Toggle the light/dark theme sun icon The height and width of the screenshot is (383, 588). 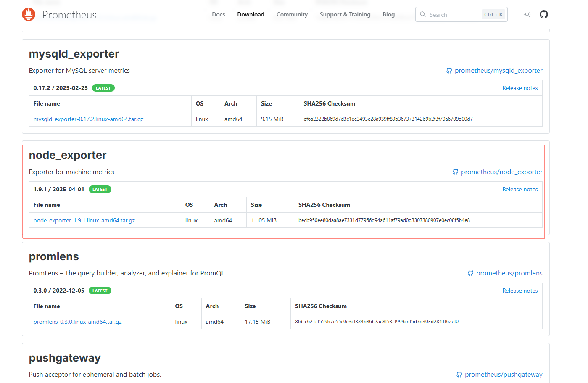coord(527,14)
